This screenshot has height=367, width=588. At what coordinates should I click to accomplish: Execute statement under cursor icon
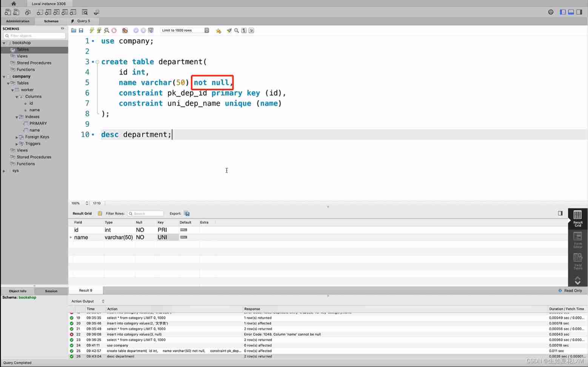pos(99,30)
